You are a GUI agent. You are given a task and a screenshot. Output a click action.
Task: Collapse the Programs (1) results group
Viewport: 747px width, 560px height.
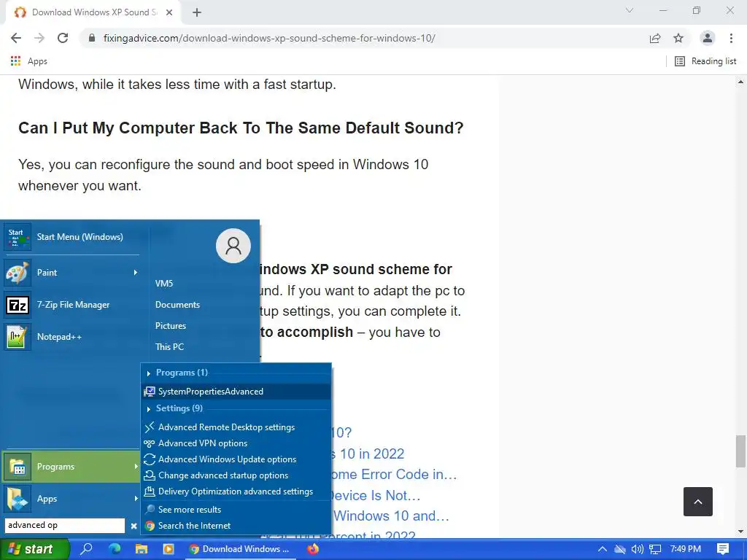coord(149,373)
